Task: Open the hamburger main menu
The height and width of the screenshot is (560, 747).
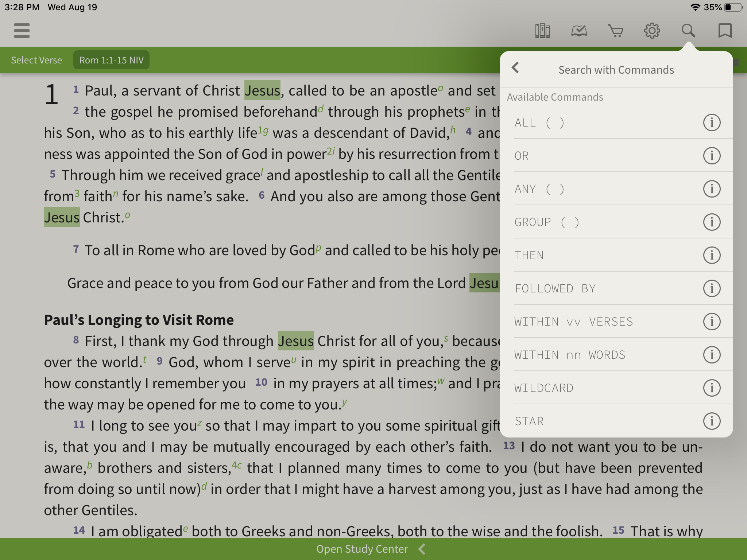Action: click(22, 31)
